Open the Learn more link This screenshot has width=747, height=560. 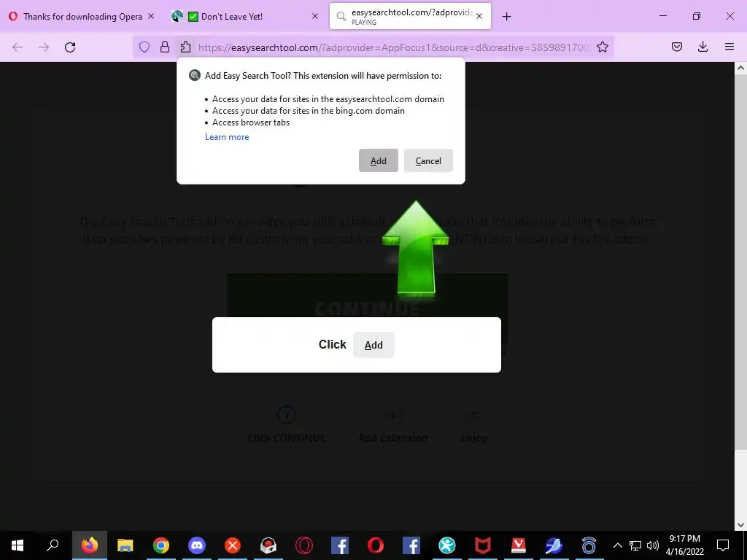[227, 137]
